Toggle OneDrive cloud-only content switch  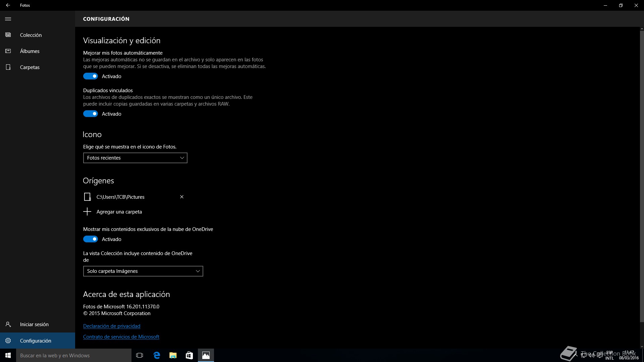91,239
